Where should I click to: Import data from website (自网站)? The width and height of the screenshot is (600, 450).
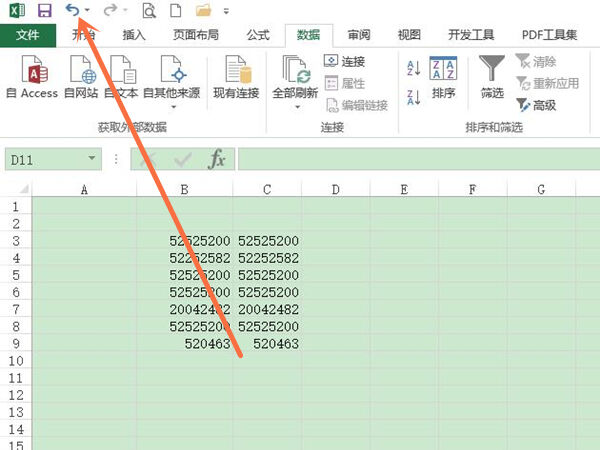coord(81,77)
